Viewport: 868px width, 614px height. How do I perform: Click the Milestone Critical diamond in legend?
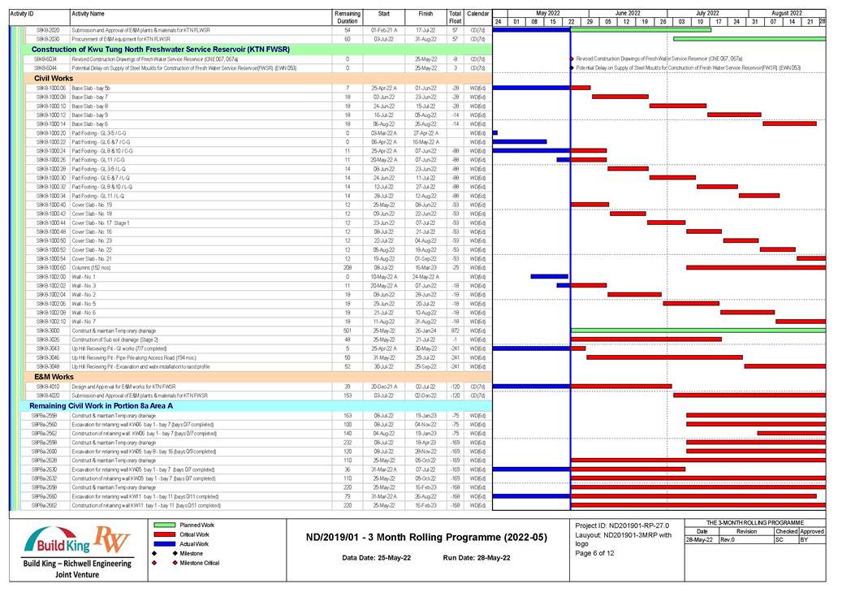pos(156,563)
